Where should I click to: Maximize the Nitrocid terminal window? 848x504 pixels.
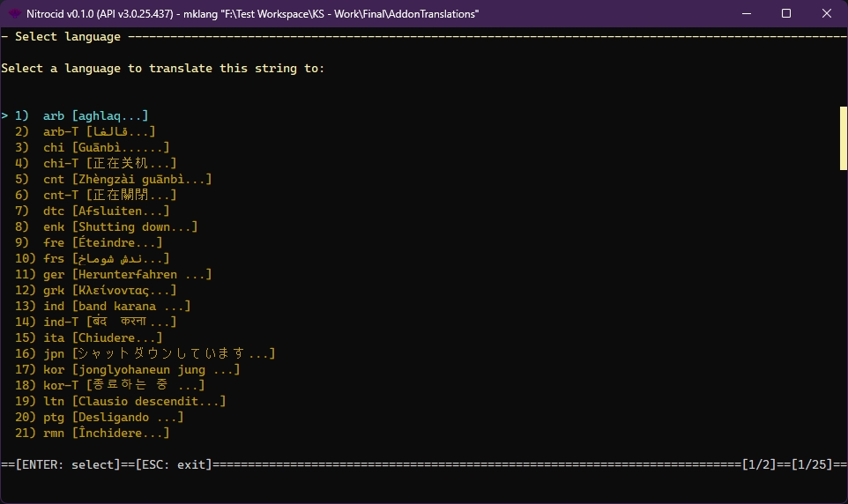pos(786,14)
